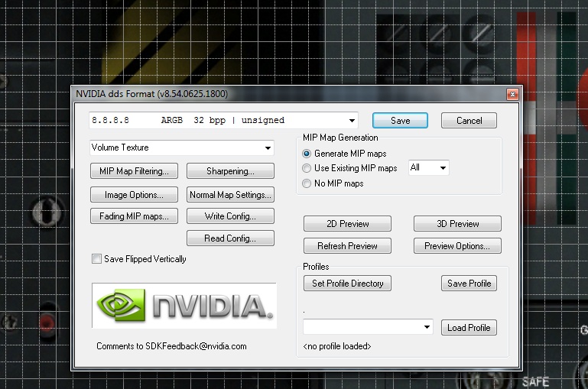588x389 pixels.
Task: Close the NVIDIA dds Format dialog
Action: 512,94
